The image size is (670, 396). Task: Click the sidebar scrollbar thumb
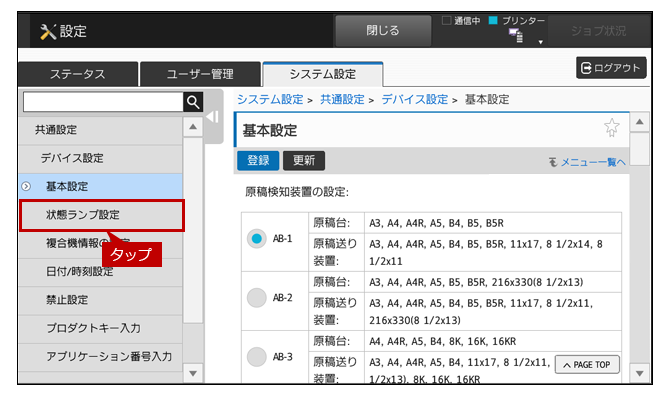point(193,230)
